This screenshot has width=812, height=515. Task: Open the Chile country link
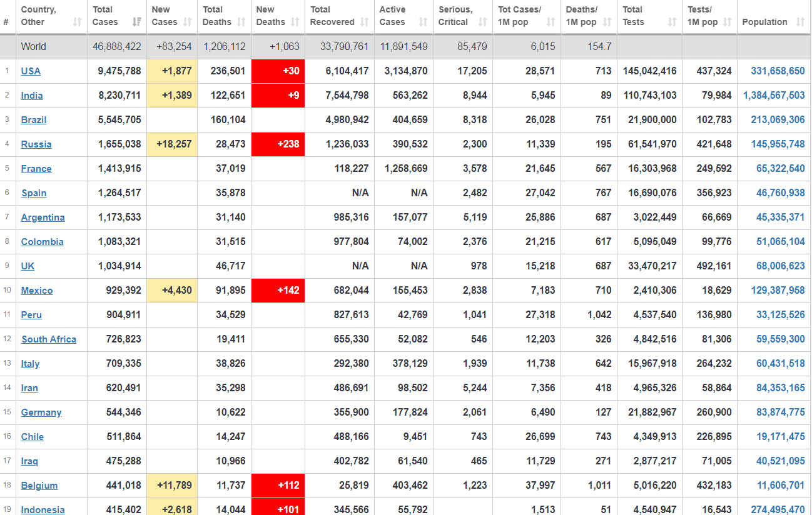point(33,437)
